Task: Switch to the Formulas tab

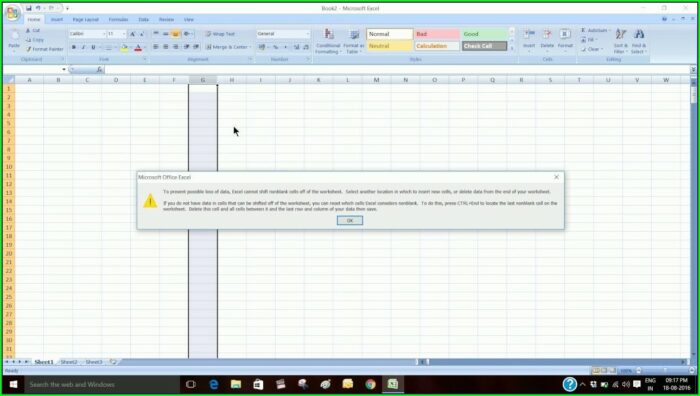Action: tap(118, 20)
